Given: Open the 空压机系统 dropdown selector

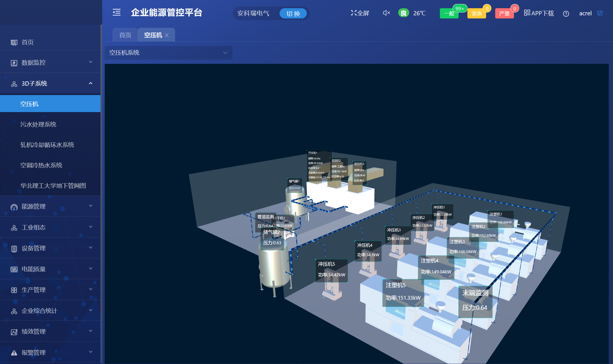Looking at the screenshot, I should tap(168, 53).
